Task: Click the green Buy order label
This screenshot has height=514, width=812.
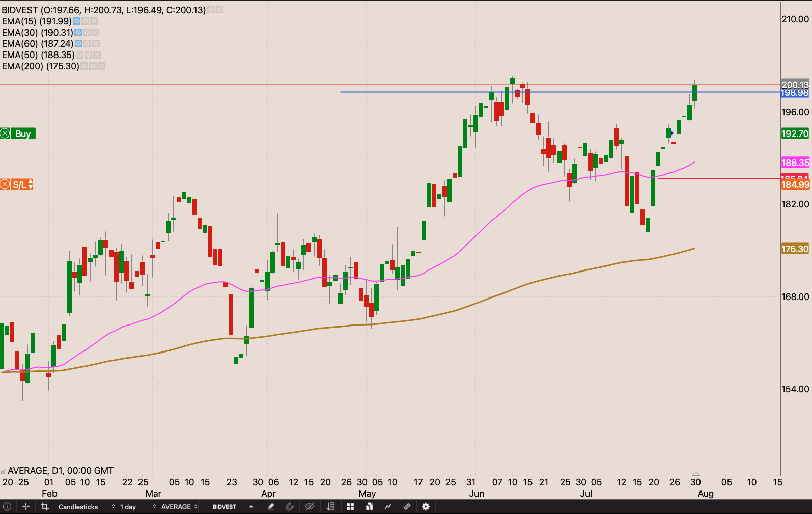Action: [x=22, y=134]
